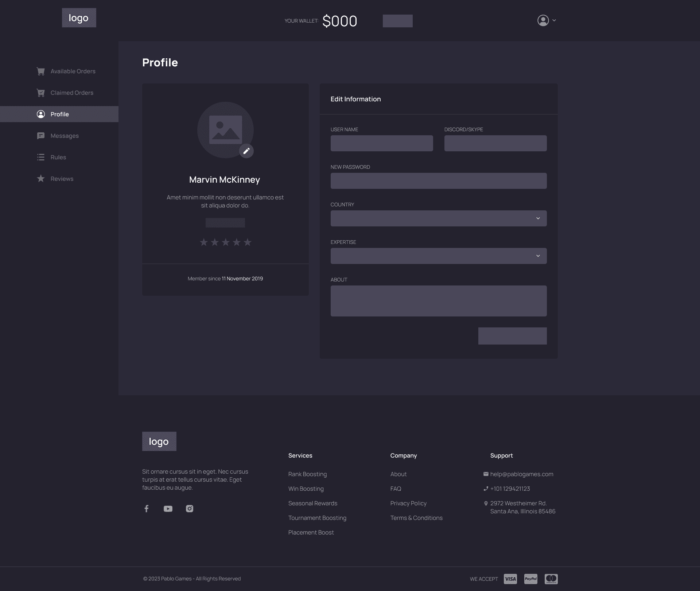Click the PayPal payment icon
This screenshot has height=591, width=700.
(531, 579)
